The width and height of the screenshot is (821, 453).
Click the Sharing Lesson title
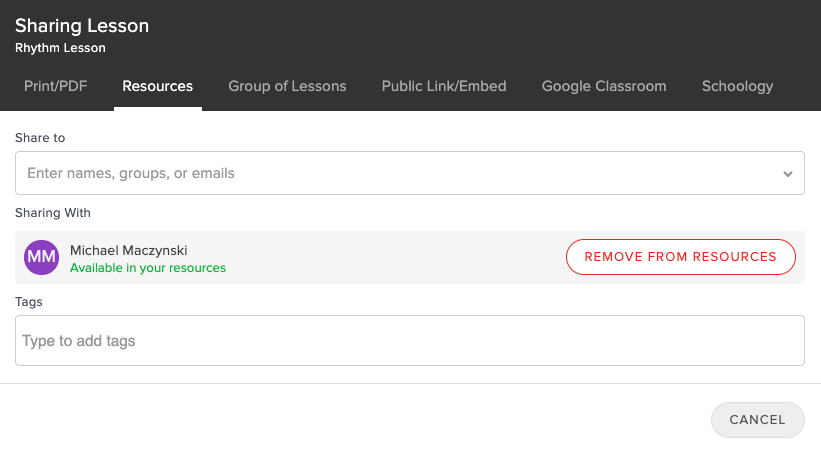tap(82, 26)
